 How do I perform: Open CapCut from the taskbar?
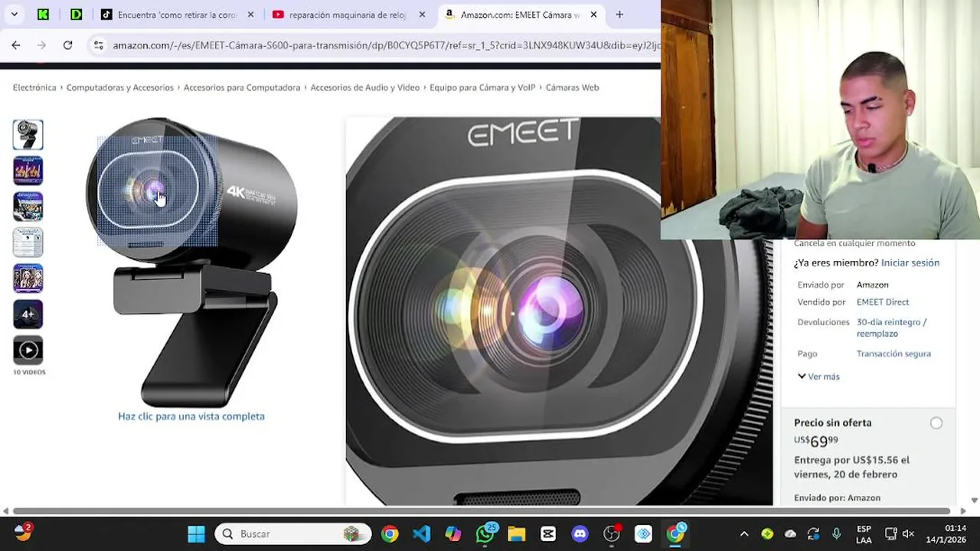tap(547, 533)
